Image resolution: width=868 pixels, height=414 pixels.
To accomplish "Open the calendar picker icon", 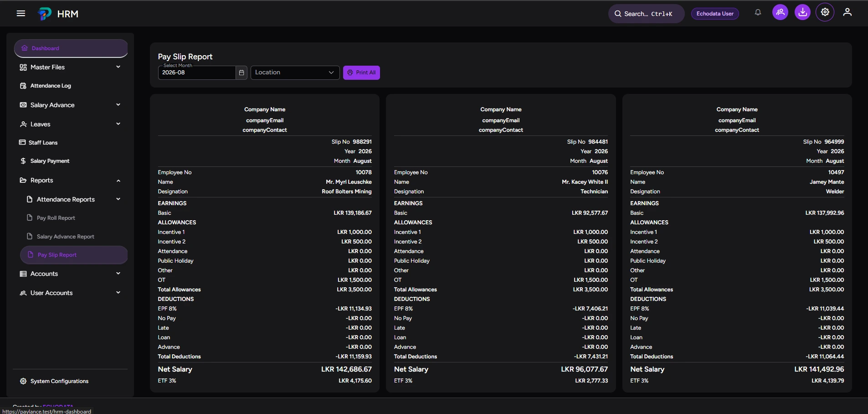I will [x=241, y=72].
